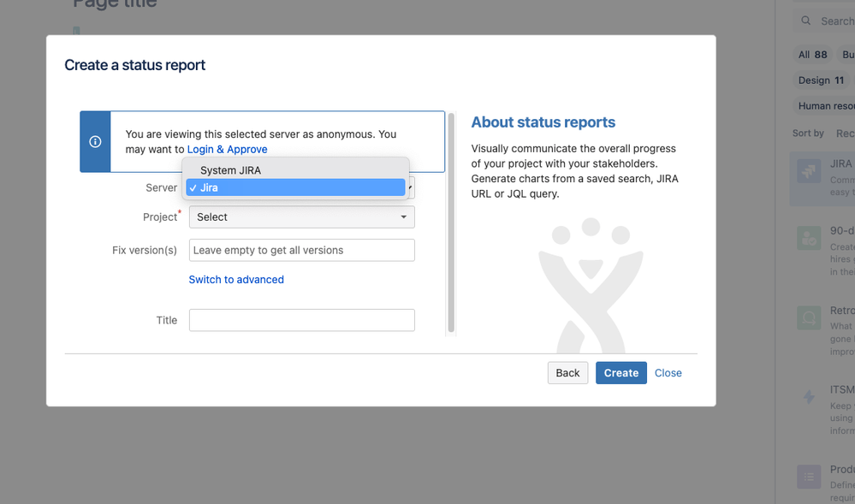Filter templates by Design 11
Image resolution: width=855 pixels, height=504 pixels.
(x=821, y=80)
